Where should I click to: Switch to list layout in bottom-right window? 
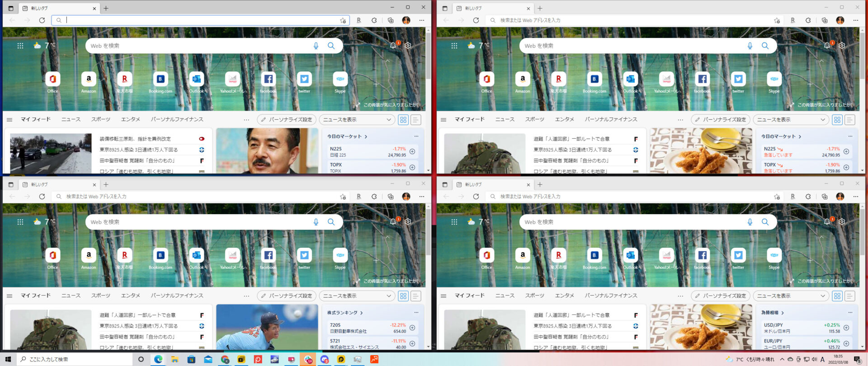[850, 296]
